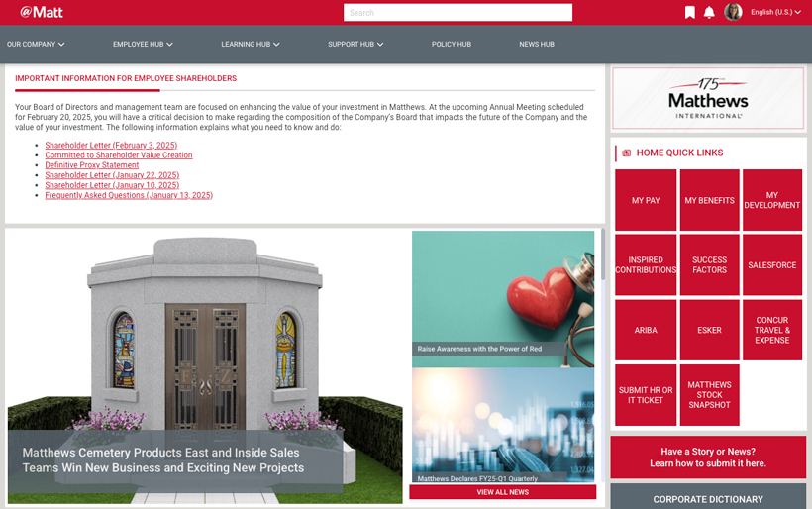The width and height of the screenshot is (812, 509).
Task: Click the news list vertical scrollbar
Action: (602, 255)
